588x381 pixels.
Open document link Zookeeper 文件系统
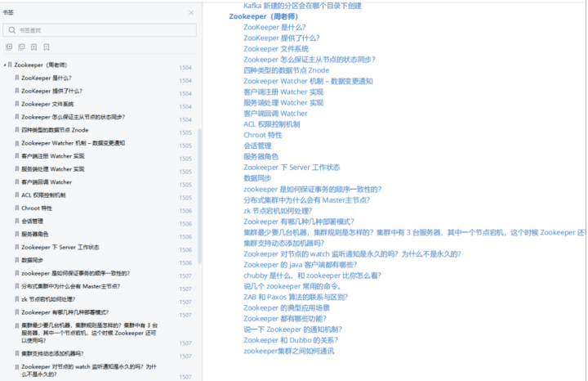(x=276, y=49)
